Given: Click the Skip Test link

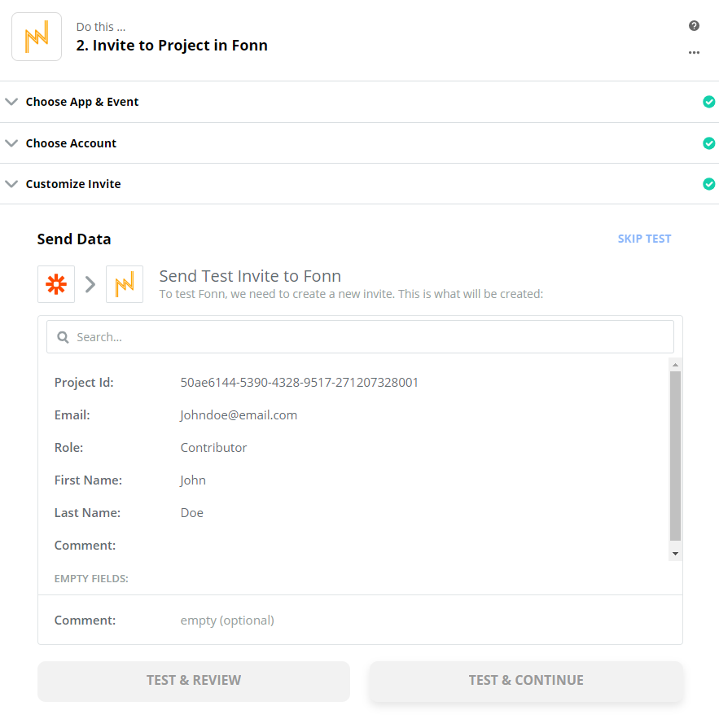Looking at the screenshot, I should pos(644,239).
